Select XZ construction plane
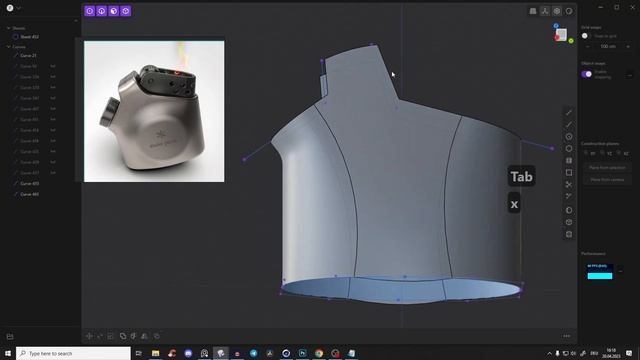The width and height of the screenshot is (640, 360). 624,153
